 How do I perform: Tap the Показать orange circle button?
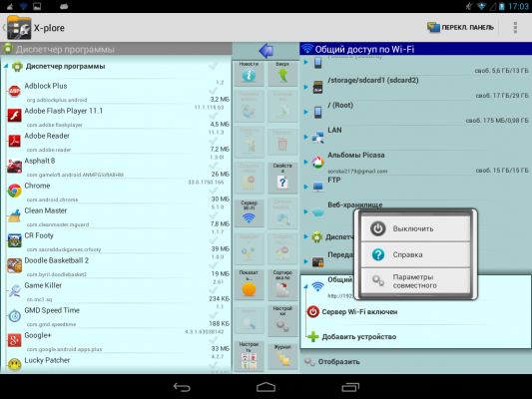(x=249, y=284)
